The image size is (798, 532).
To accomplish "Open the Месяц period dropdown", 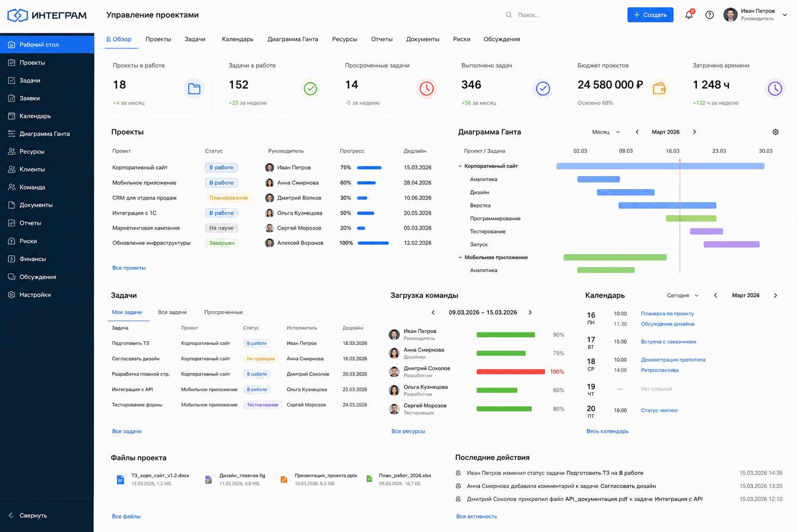I will pos(606,132).
